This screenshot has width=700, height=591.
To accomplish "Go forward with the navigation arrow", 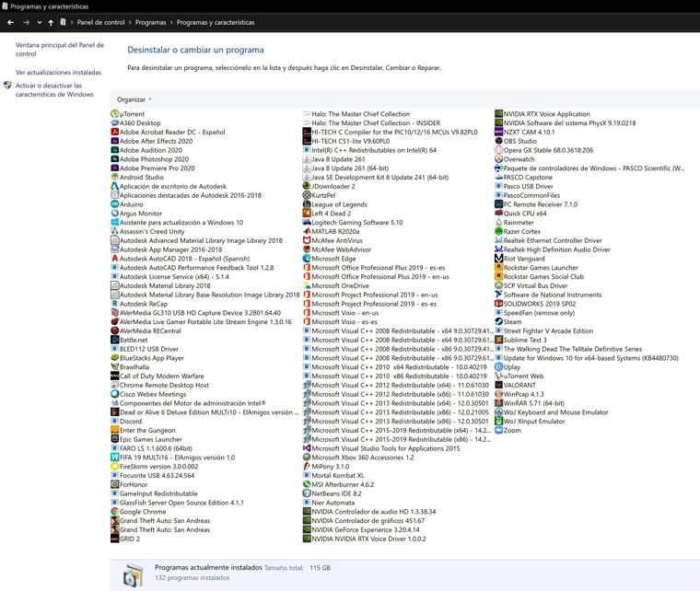I will [27, 22].
